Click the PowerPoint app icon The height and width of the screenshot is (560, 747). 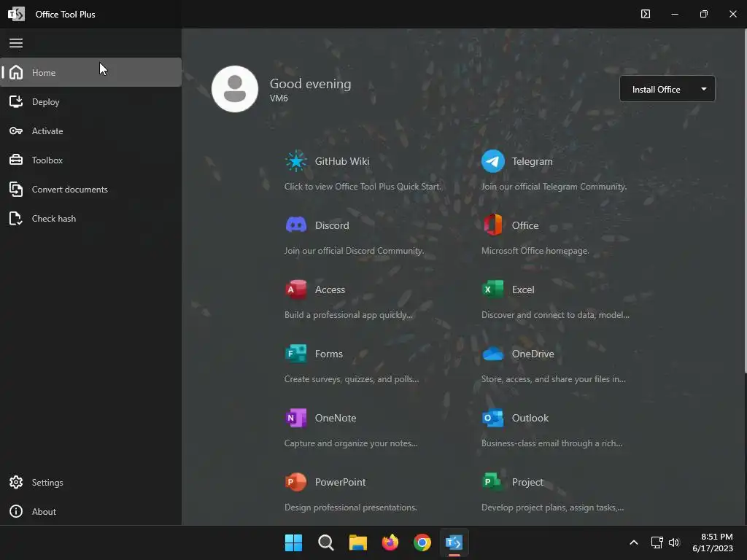[x=296, y=482]
